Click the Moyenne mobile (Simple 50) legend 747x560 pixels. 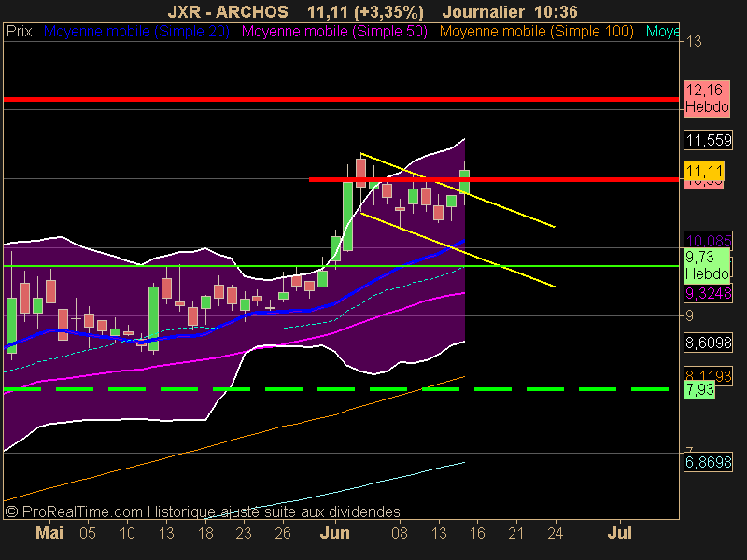[334, 32]
